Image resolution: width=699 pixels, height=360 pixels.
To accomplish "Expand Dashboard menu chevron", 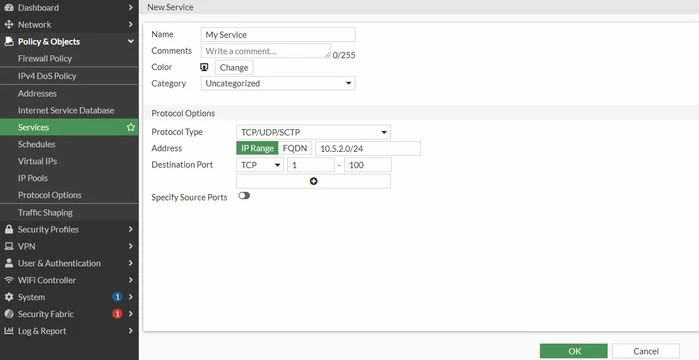I will [131, 8].
